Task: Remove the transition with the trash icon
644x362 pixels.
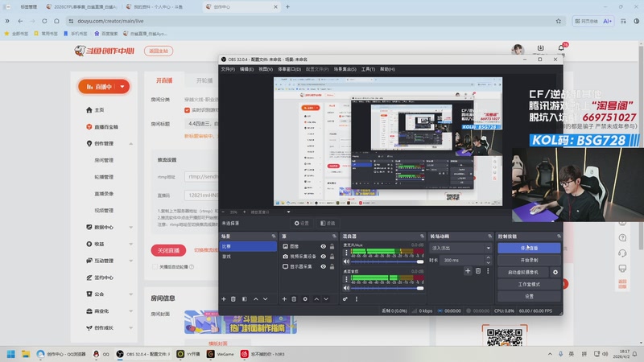Action: pos(478,271)
